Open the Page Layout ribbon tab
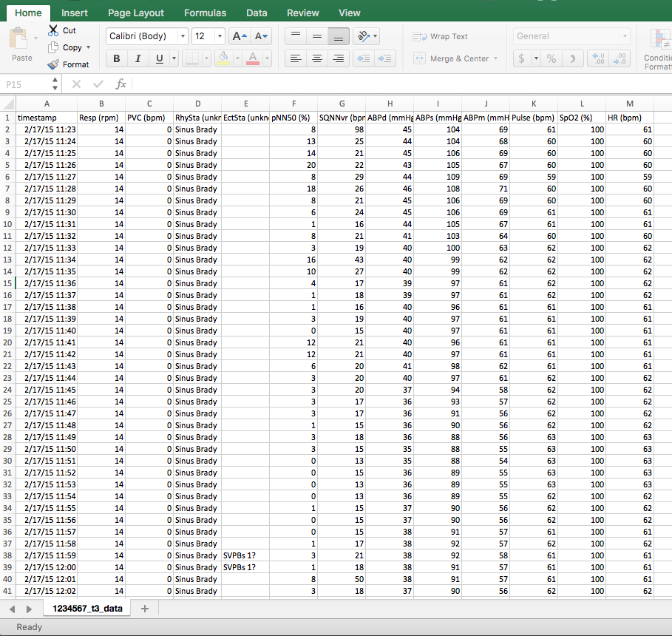672x636 pixels. pos(136,13)
